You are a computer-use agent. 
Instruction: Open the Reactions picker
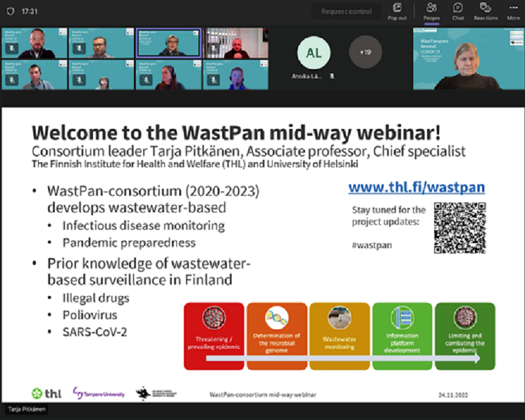(486, 11)
